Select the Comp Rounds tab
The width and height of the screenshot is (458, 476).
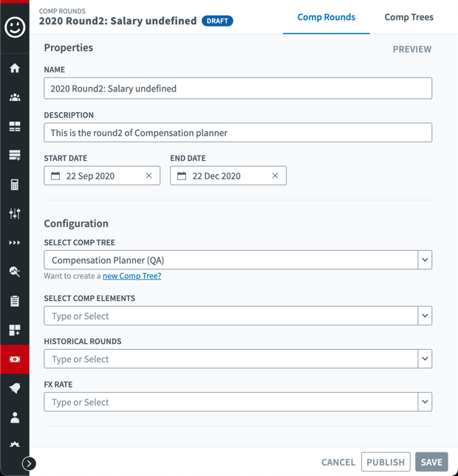[326, 17]
